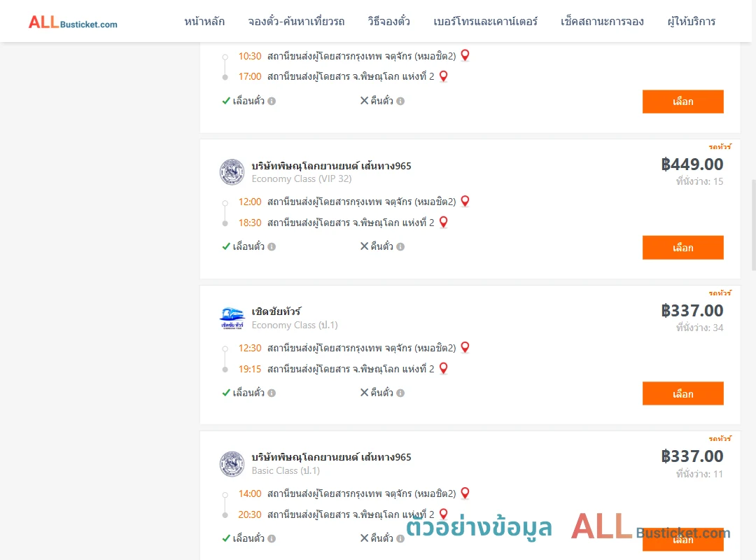Open the ALLBusticket.com logo home link

tap(73, 22)
